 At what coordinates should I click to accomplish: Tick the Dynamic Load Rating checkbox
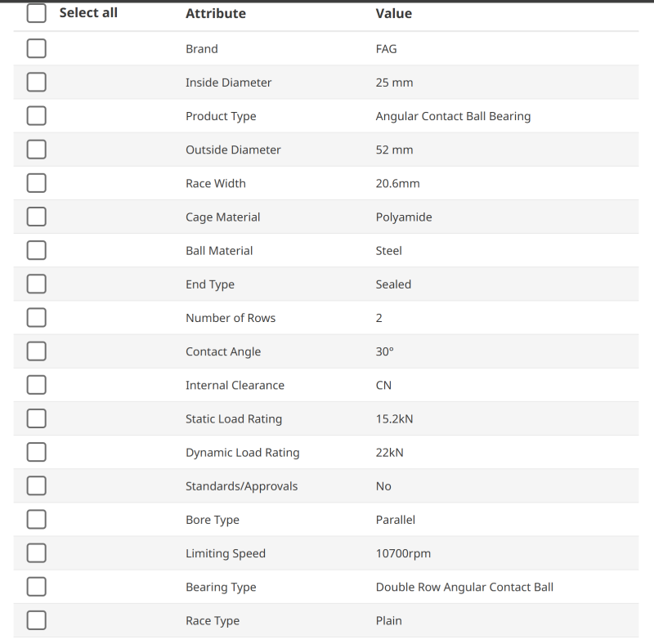click(x=36, y=452)
